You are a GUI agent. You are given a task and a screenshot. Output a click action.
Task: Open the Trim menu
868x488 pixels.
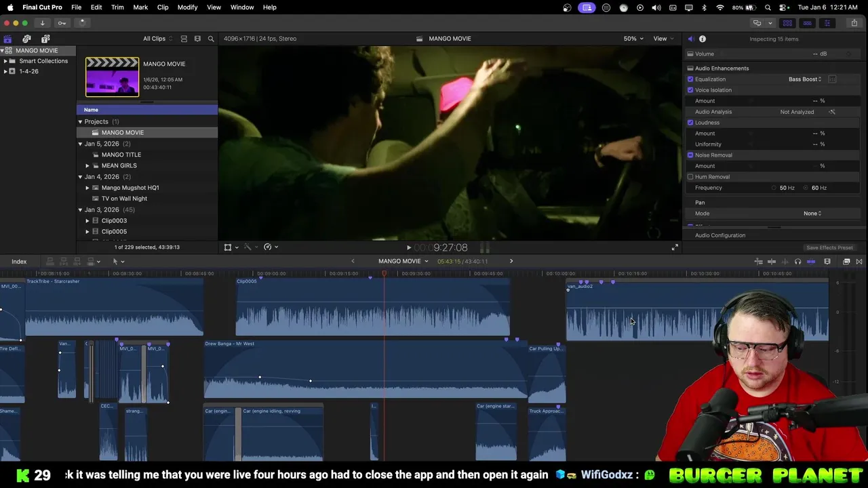click(117, 7)
